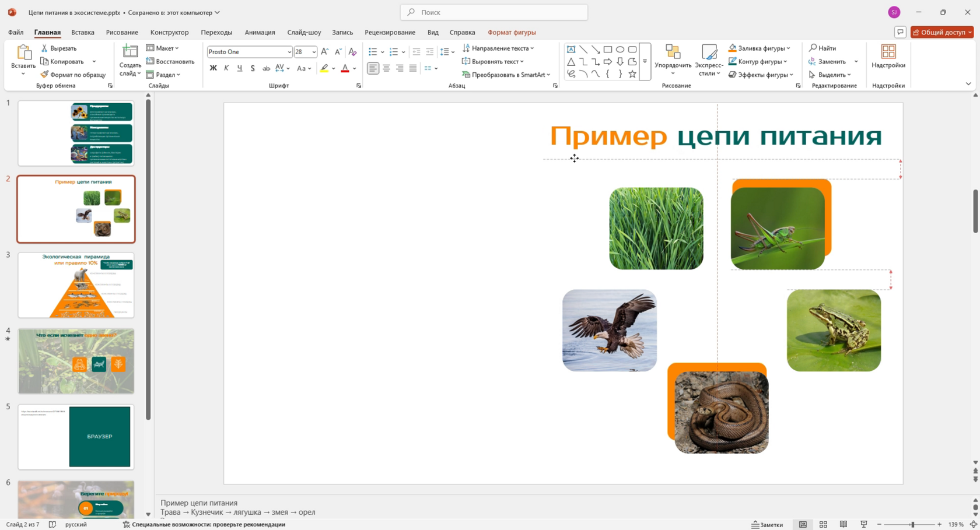Toggle bold (Ж) formatting

tap(213, 68)
